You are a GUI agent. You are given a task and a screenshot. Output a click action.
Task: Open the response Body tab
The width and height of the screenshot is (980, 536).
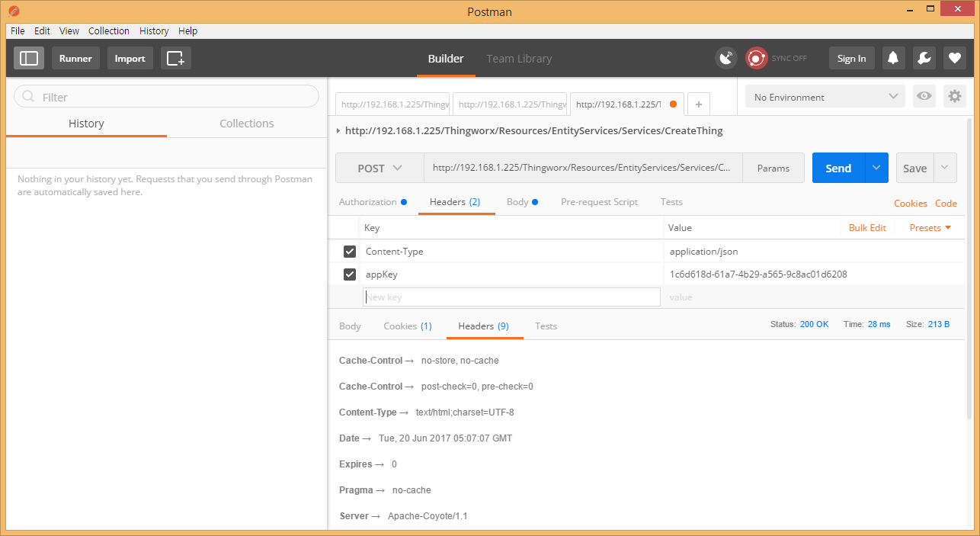coord(350,326)
